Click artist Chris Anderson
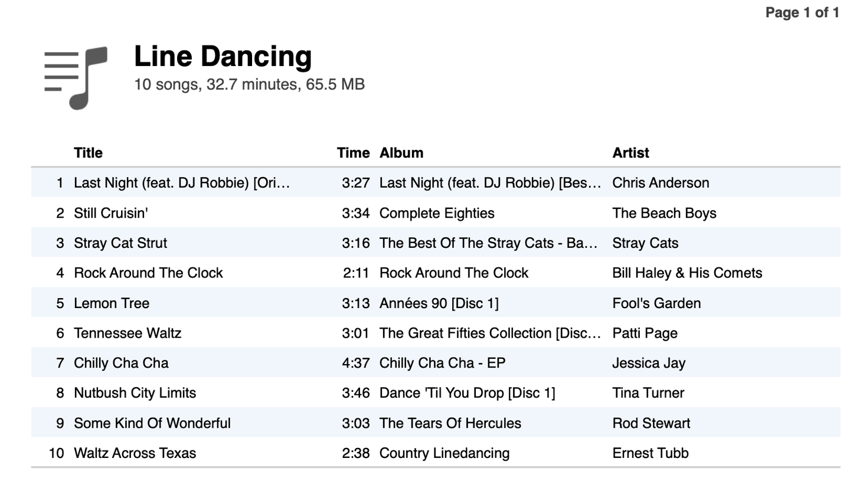This screenshot has height=504, width=850. (x=661, y=183)
